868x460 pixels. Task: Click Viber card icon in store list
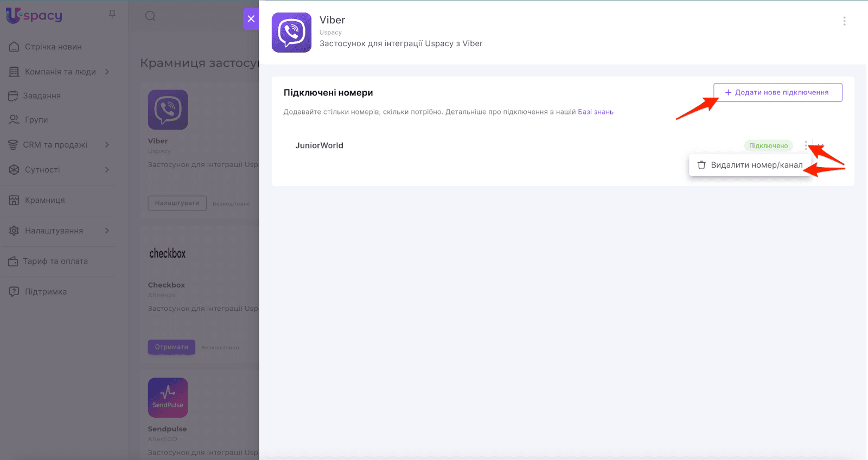click(x=168, y=110)
